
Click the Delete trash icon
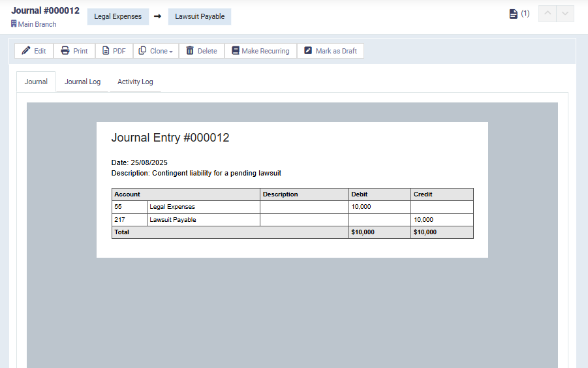190,51
